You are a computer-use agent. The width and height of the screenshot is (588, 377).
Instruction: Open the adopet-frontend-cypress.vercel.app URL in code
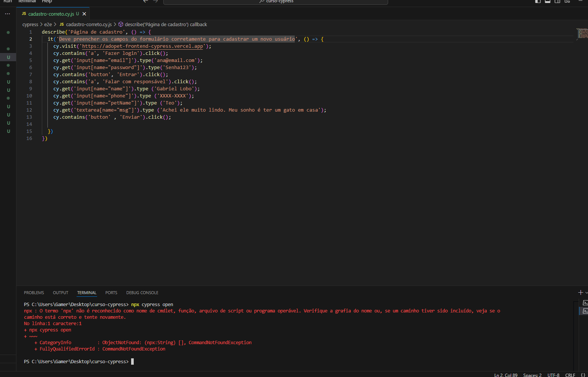point(143,46)
